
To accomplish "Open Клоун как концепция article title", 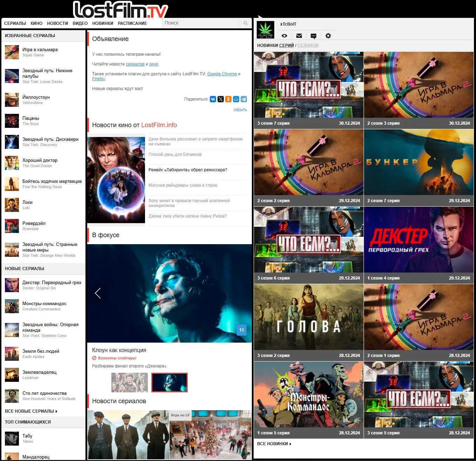I will coord(119,350).
